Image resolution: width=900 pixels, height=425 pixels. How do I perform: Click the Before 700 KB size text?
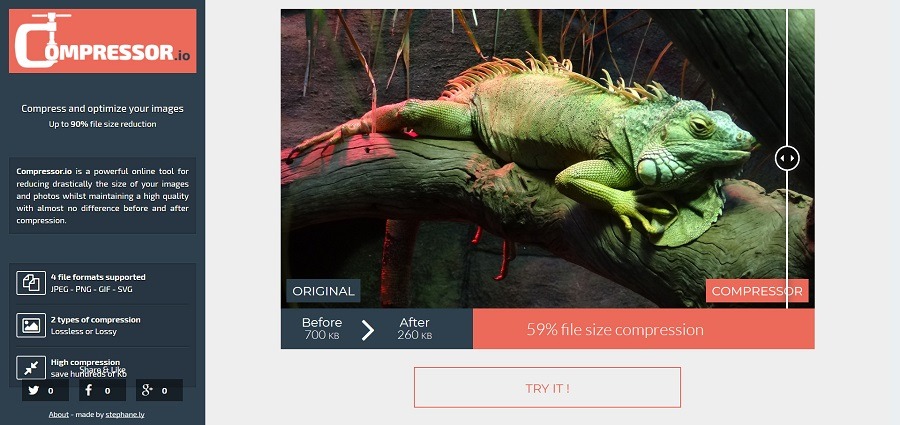click(322, 329)
